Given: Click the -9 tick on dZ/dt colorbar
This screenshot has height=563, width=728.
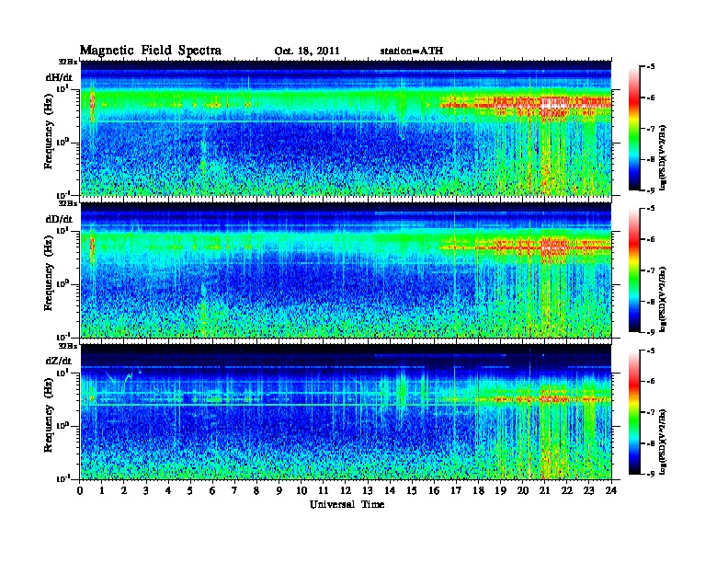Looking at the screenshot, I should (x=651, y=474).
